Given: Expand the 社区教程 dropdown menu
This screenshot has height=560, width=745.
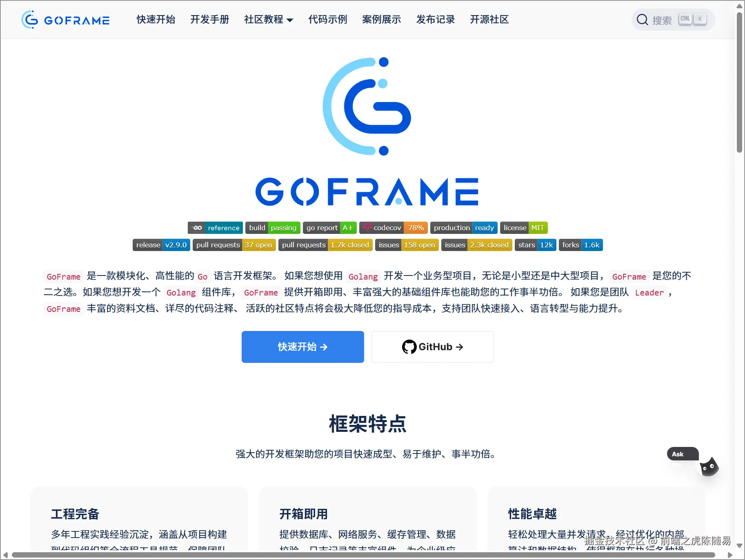Looking at the screenshot, I should pos(269,20).
